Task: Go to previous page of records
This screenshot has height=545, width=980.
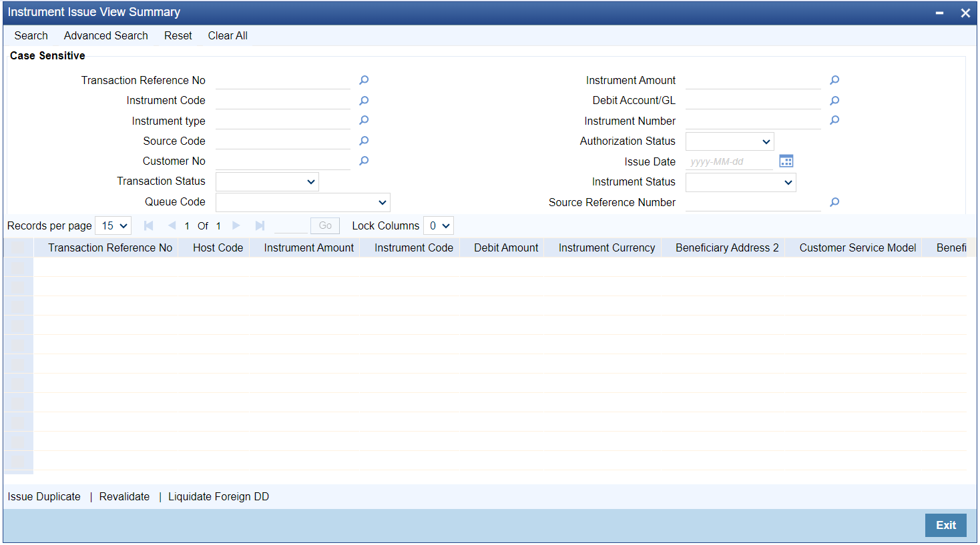Action: (172, 225)
